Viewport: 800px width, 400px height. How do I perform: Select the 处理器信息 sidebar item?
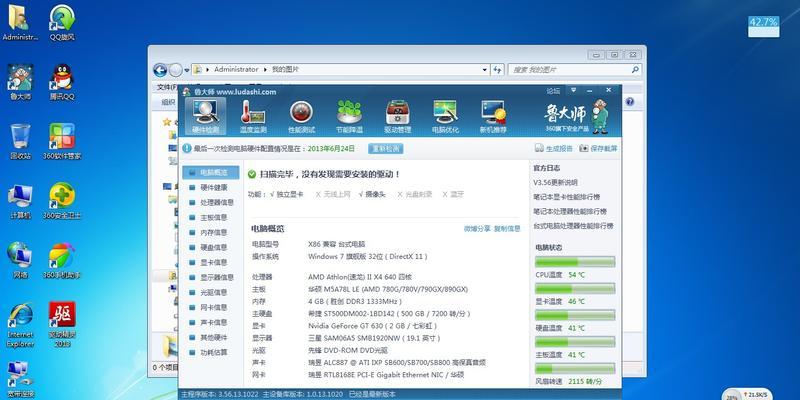211,203
